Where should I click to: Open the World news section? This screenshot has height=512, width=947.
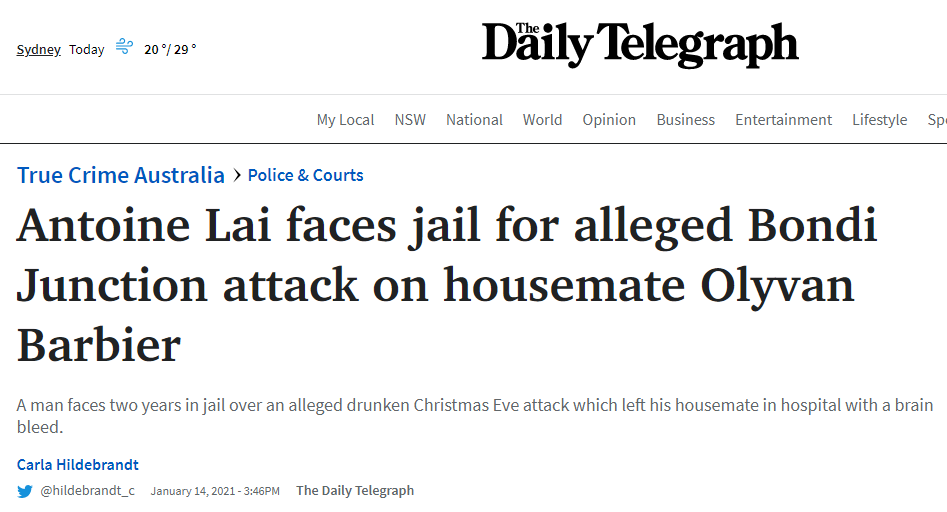click(542, 120)
